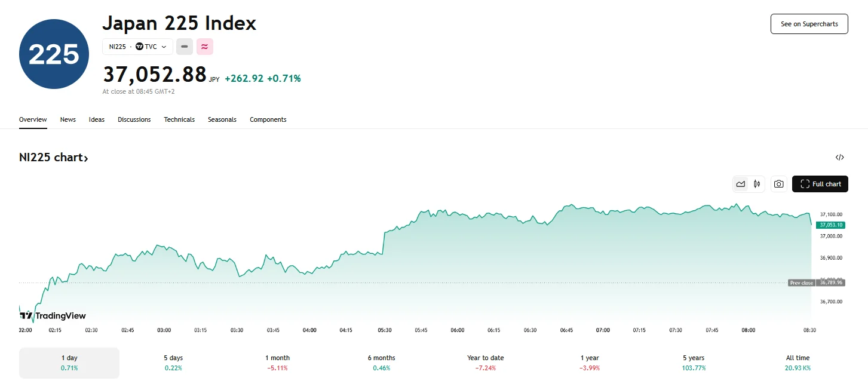Select the 1 day time range

point(69,363)
